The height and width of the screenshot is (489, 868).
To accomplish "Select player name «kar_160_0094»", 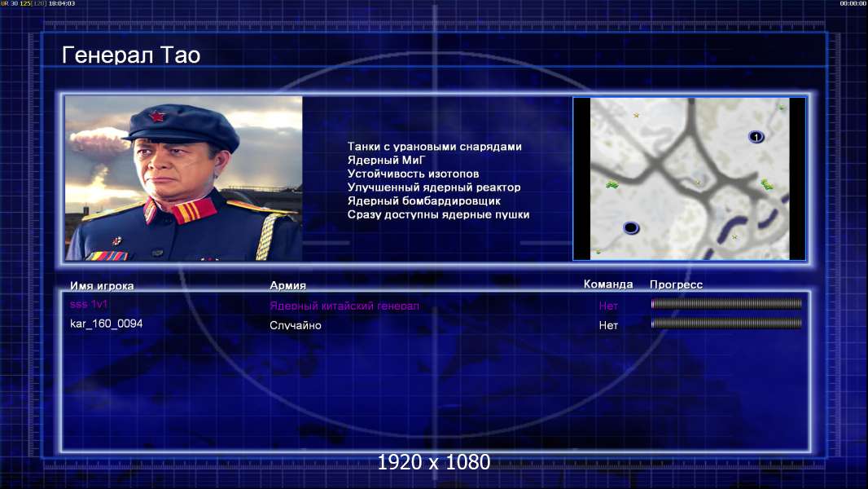I will (107, 324).
